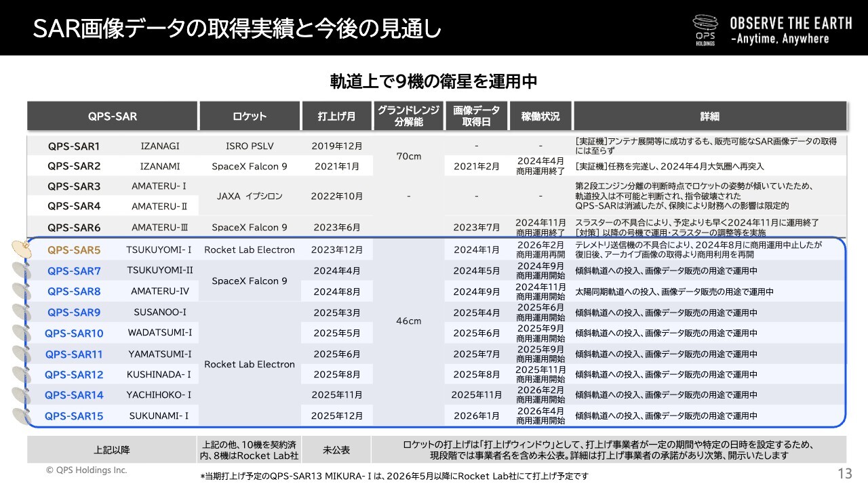Click the page number 13
This screenshot has width=868, height=488.
844,472
